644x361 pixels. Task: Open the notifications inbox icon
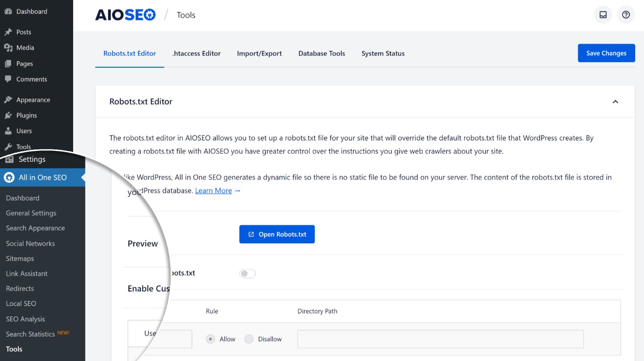(603, 15)
